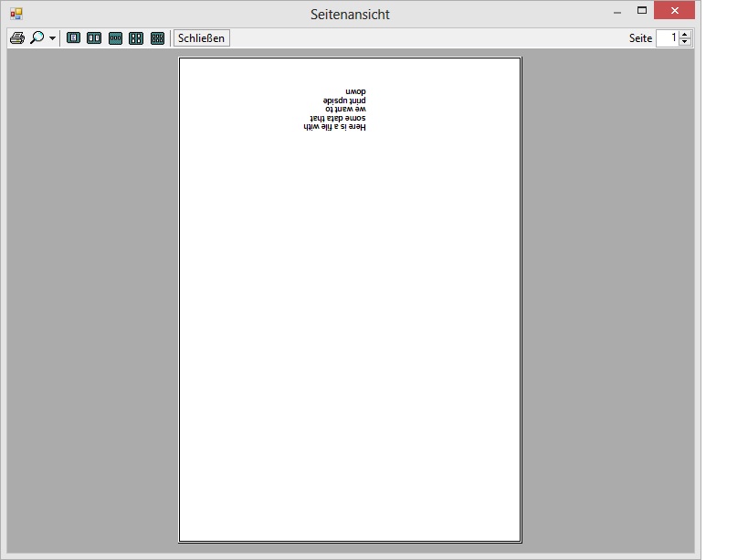Select the one-page layout icon

73,38
